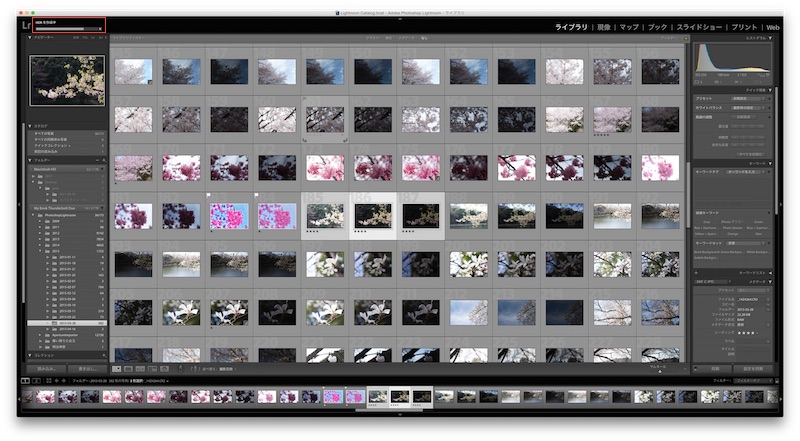Switch to Loupe view in the toolbar

[128, 368]
